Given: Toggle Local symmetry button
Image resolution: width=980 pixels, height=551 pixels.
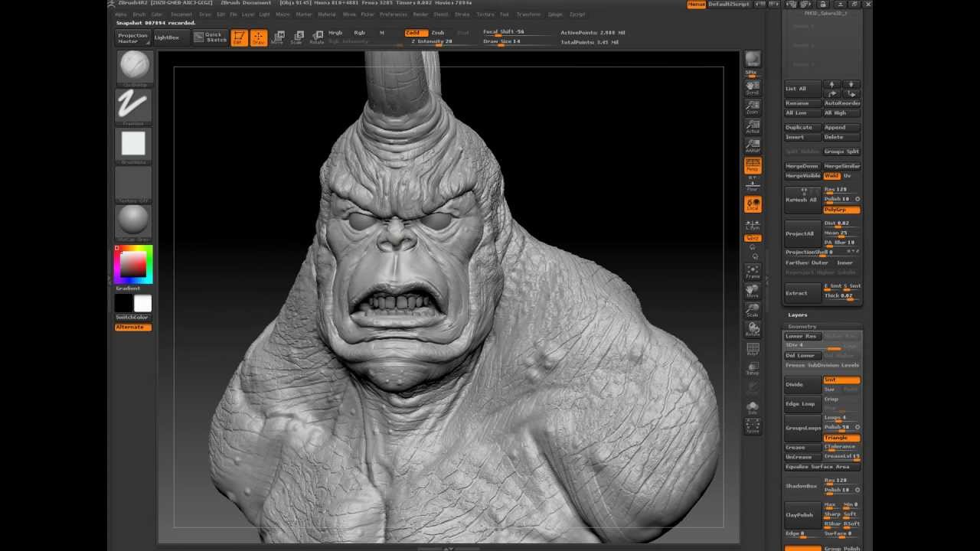Looking at the screenshot, I should point(753,204).
